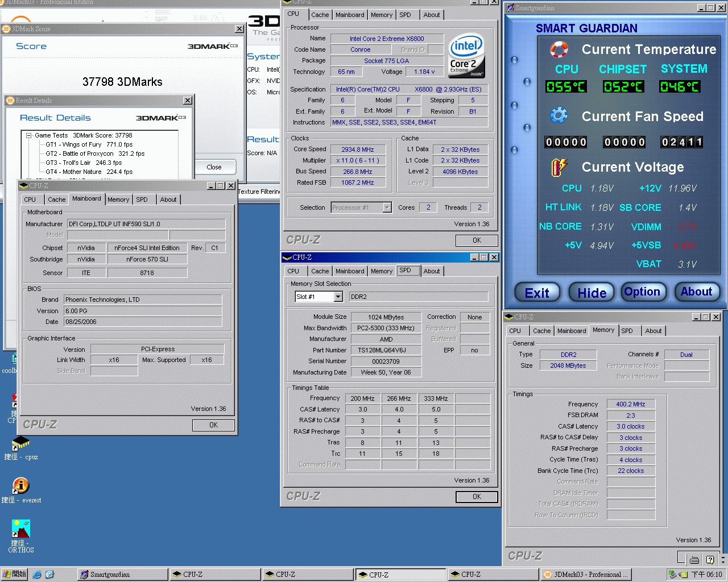Switch to SPD tab in Memory window
This screenshot has width=728, height=582.
(627, 331)
